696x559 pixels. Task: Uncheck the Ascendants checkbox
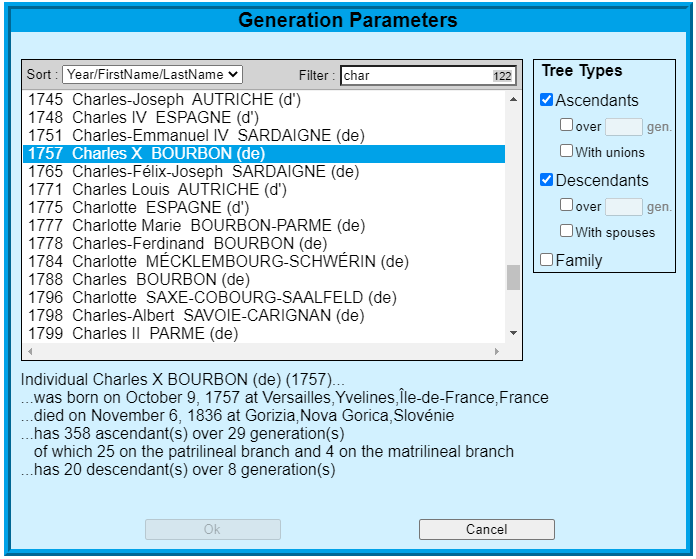pos(546,100)
